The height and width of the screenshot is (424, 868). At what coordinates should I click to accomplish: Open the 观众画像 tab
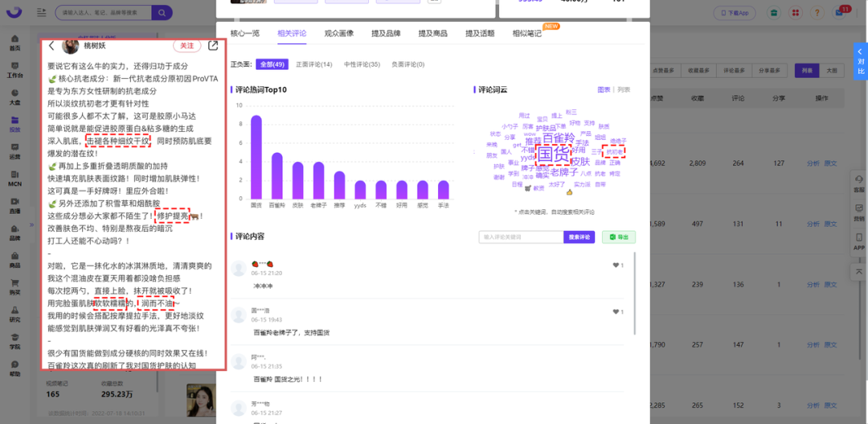pyautogui.click(x=339, y=34)
